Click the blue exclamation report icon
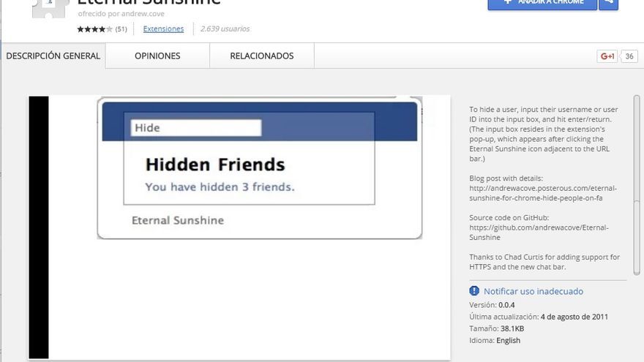Viewport: 644px width, 362px height. pos(474,290)
